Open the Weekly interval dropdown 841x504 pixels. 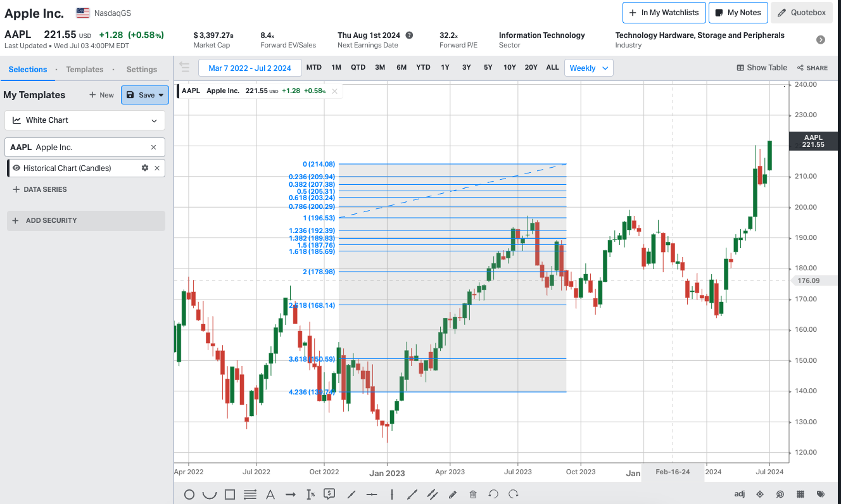[588, 68]
